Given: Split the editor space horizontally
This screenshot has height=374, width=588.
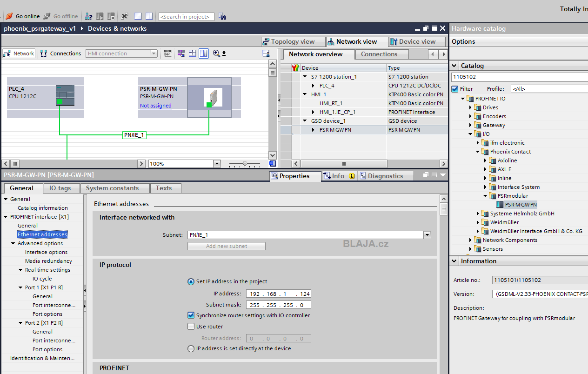Looking at the screenshot, I should (138, 16).
